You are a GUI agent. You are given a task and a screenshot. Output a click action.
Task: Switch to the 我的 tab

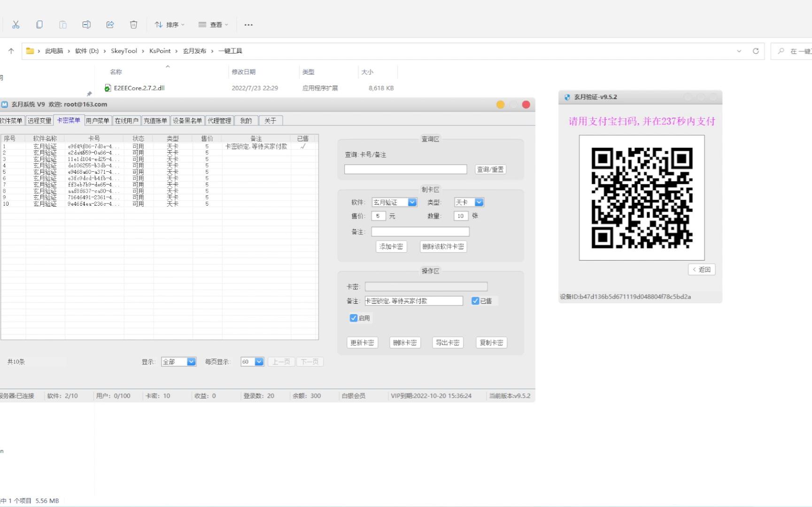[246, 121]
